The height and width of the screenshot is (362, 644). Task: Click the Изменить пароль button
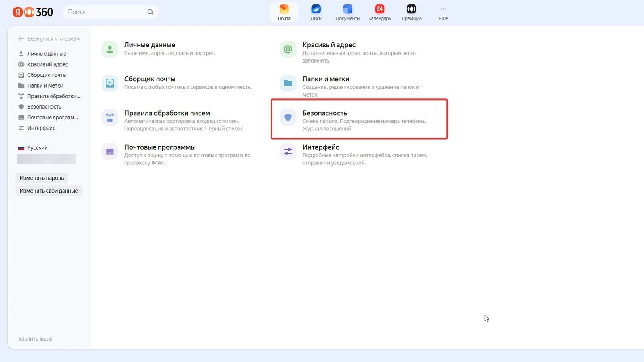[x=42, y=178]
